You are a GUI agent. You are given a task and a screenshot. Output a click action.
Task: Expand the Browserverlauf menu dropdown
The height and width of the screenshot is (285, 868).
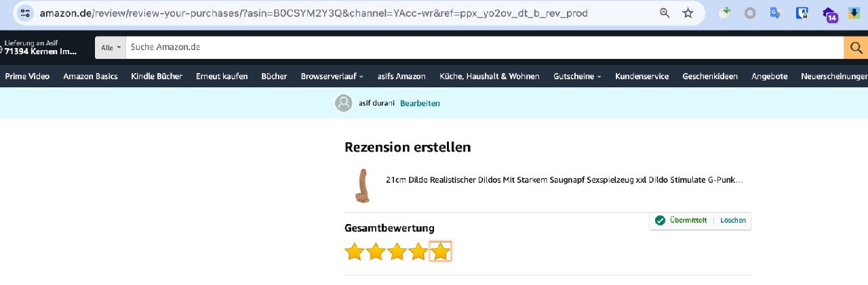click(332, 76)
